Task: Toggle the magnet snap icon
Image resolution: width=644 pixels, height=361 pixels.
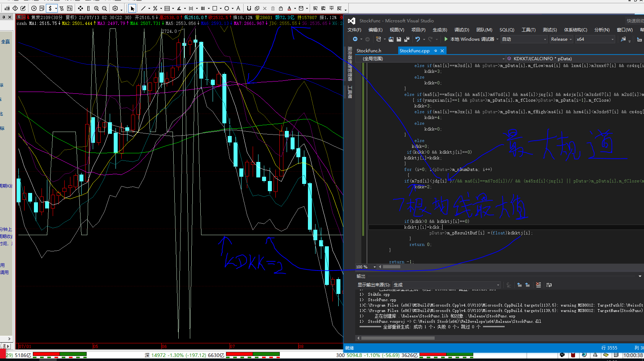Action: click(249, 8)
